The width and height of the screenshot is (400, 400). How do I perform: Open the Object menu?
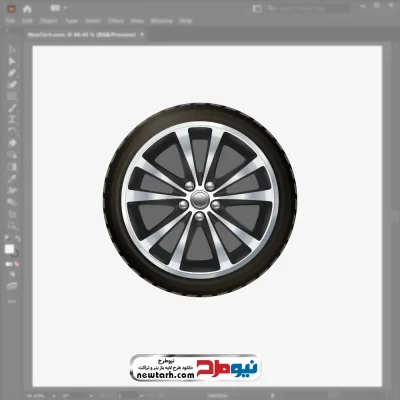tap(49, 21)
